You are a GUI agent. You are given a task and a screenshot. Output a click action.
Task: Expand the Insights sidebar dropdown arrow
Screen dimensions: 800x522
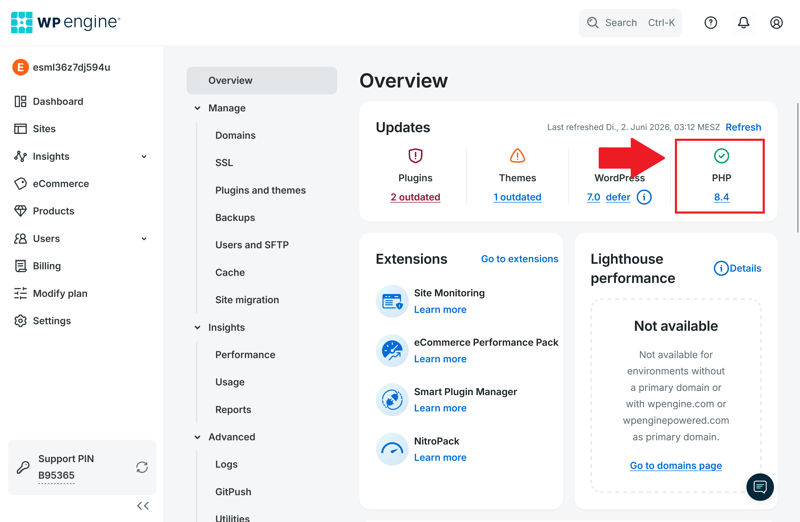pyautogui.click(x=144, y=157)
